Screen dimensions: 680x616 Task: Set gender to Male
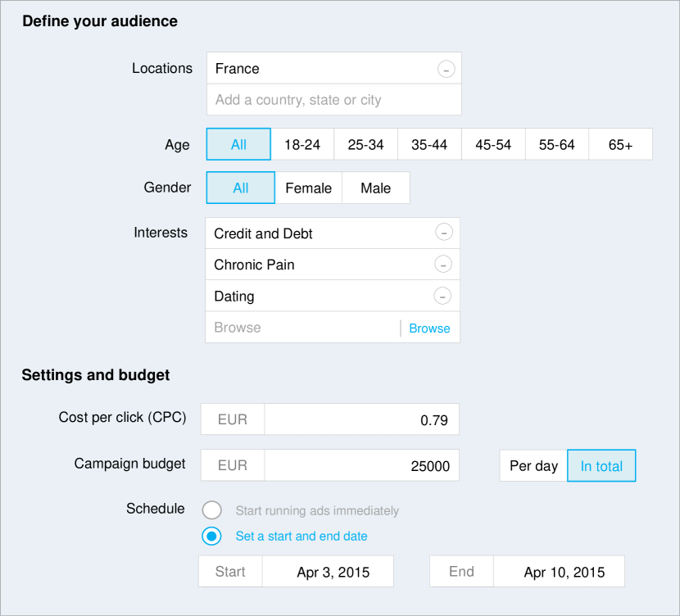click(x=375, y=188)
